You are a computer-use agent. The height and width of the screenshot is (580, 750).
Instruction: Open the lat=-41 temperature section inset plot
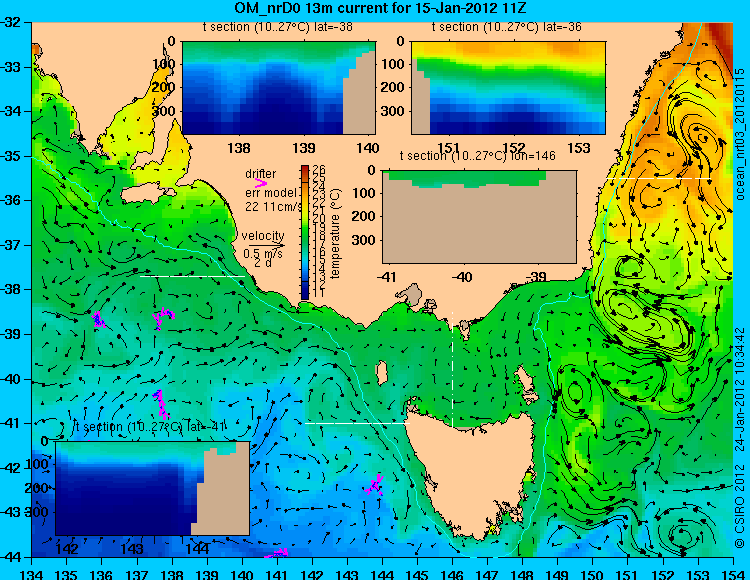point(152,488)
